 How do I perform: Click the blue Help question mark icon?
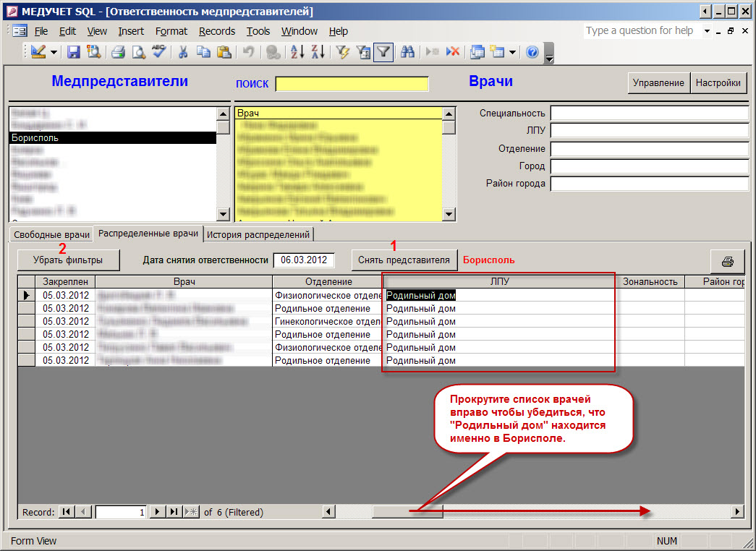point(532,51)
